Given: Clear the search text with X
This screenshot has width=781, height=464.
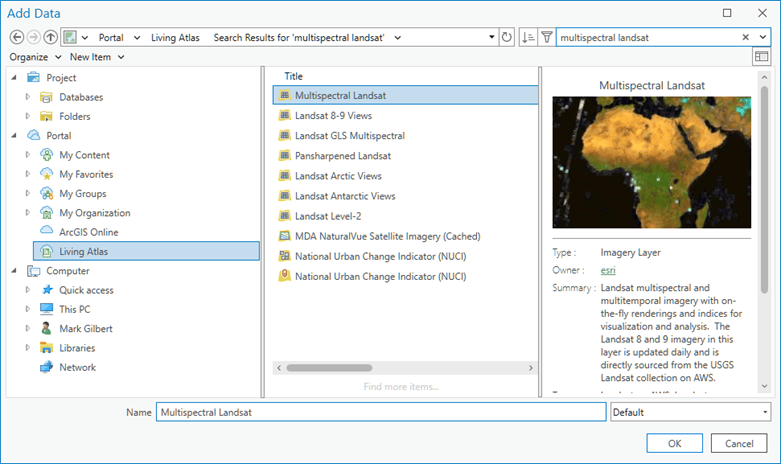Looking at the screenshot, I should (745, 37).
